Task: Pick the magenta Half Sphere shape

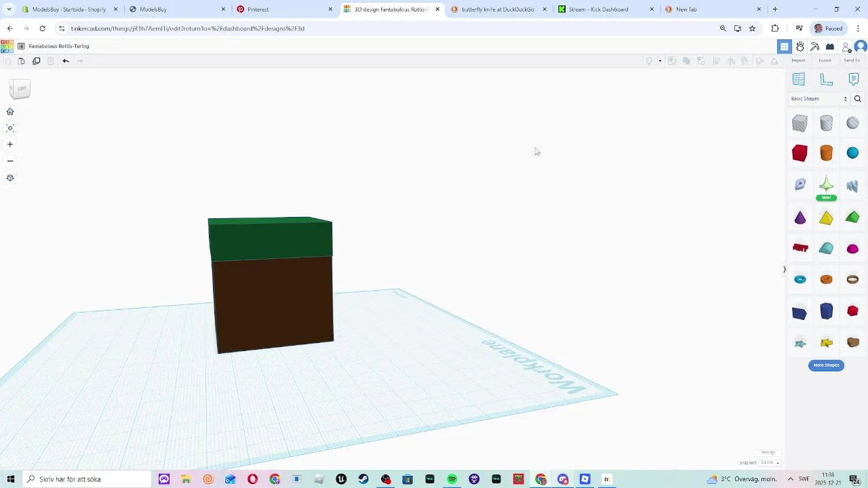Action: coord(852,249)
